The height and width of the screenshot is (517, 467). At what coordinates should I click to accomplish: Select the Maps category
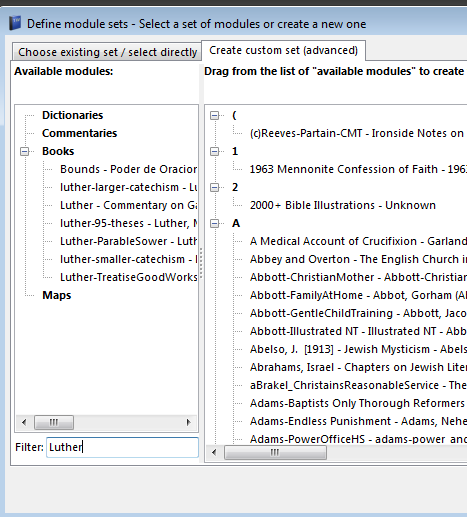pyautogui.click(x=57, y=295)
